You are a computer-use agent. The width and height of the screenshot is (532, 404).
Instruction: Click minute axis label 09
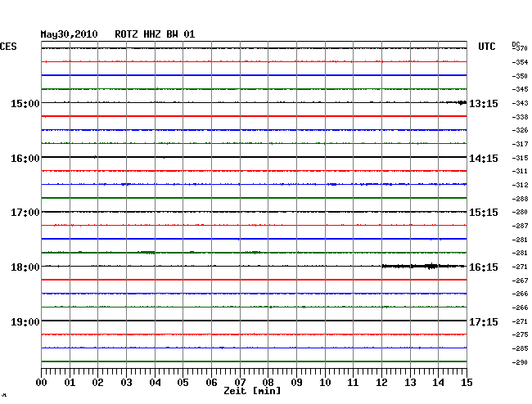point(296,383)
